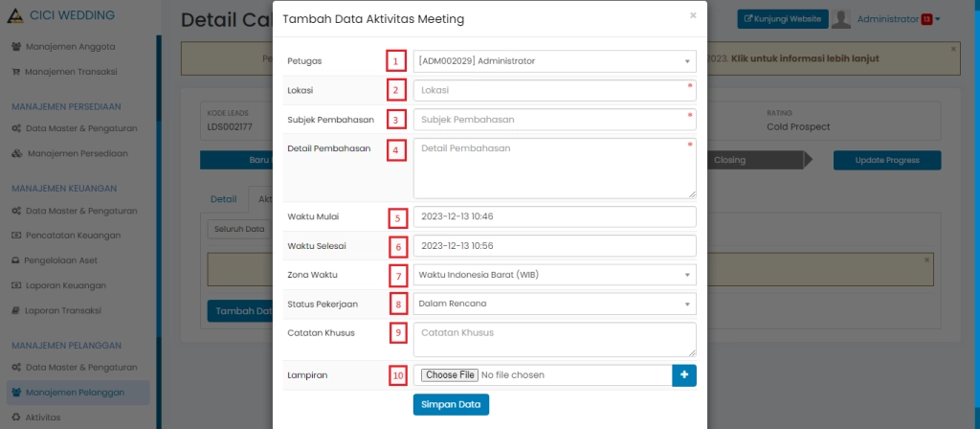The image size is (980, 429).
Task: Open the Petugas dropdown
Action: click(554, 61)
